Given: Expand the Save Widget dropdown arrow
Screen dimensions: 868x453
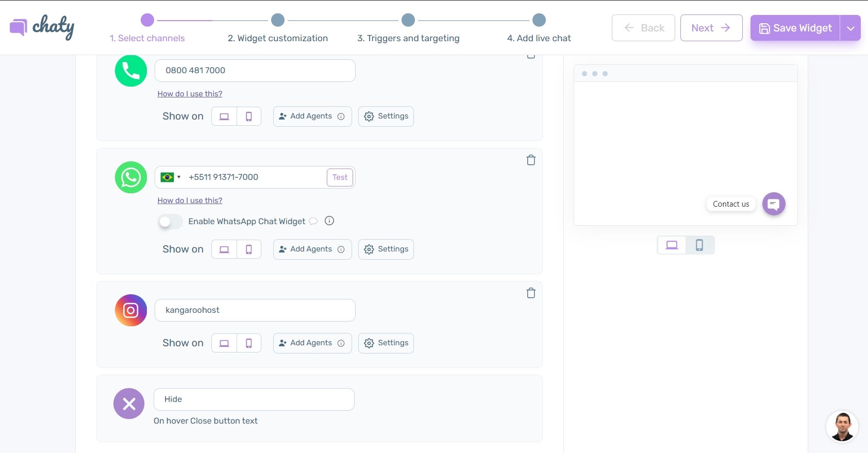Looking at the screenshot, I should click(850, 28).
